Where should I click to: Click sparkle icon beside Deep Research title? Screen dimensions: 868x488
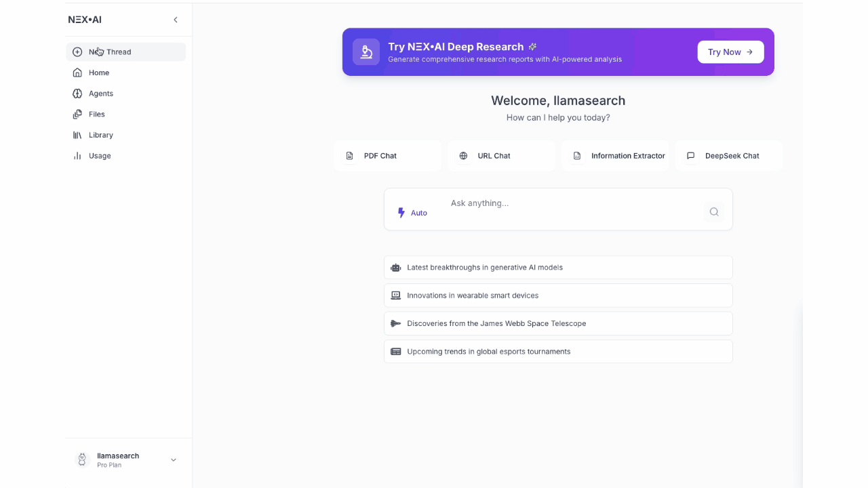[533, 47]
